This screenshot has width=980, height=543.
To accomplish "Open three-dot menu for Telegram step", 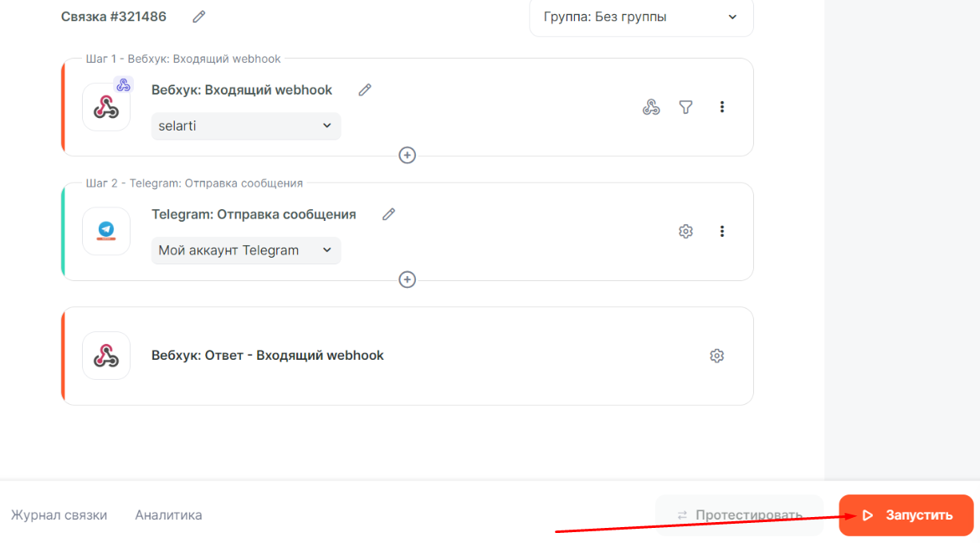I will point(722,231).
